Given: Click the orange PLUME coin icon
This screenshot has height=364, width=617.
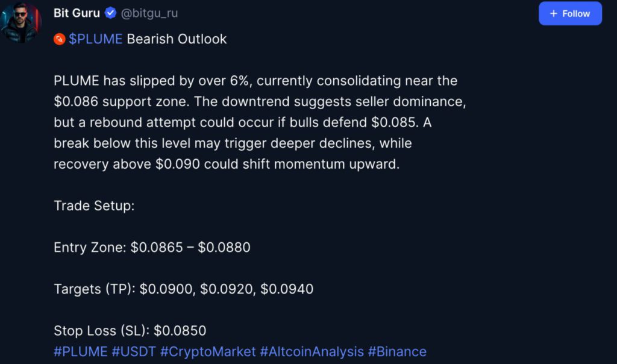Looking at the screenshot, I should 59,40.
